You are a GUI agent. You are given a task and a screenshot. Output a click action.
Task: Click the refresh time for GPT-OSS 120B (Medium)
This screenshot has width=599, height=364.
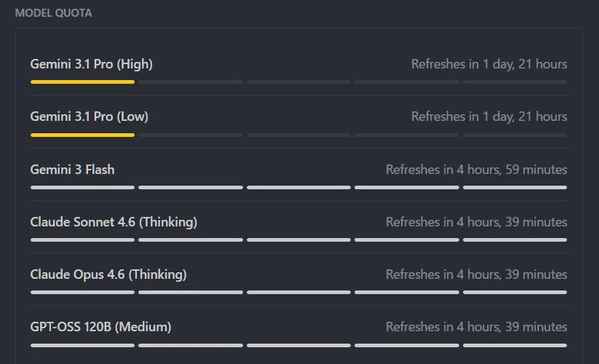click(x=477, y=327)
